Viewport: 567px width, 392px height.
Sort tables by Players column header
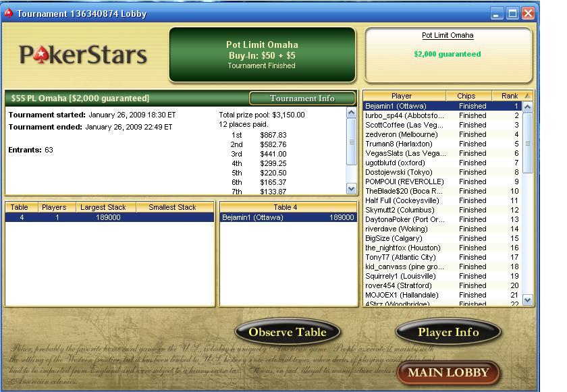click(x=57, y=207)
